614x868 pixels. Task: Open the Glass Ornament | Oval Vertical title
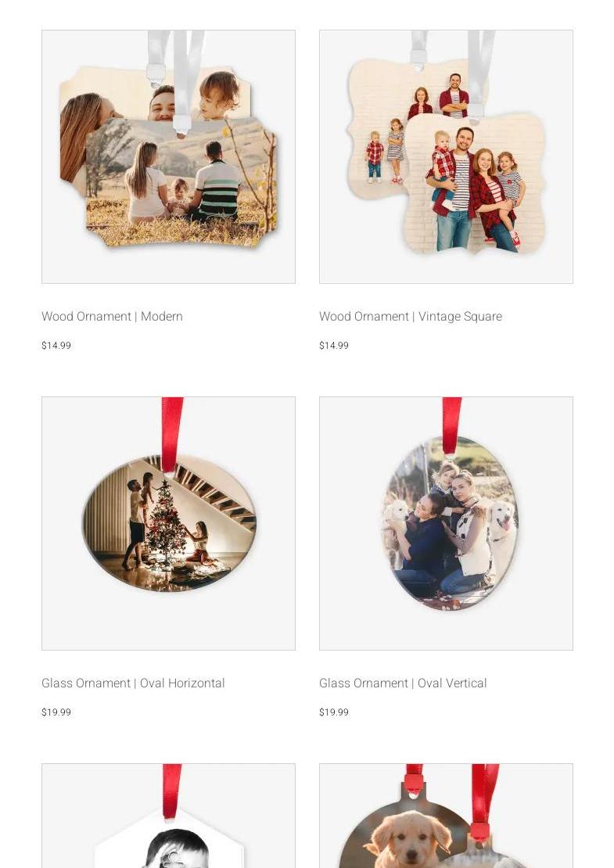403,683
